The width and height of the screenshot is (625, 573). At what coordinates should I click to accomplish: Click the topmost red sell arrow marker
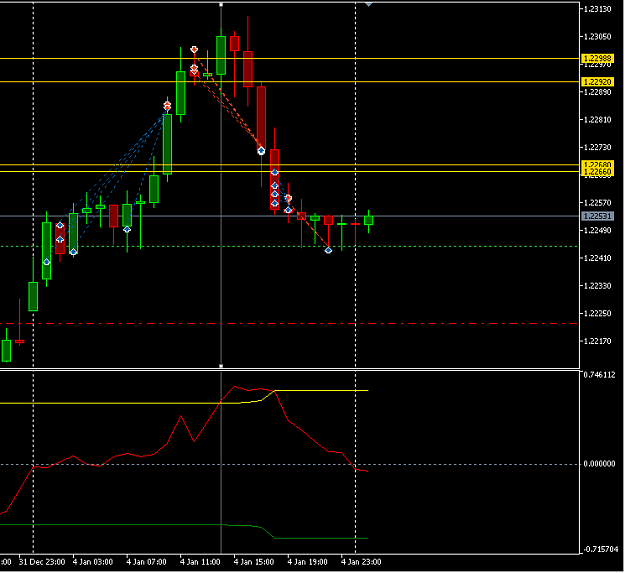pyautogui.click(x=194, y=49)
